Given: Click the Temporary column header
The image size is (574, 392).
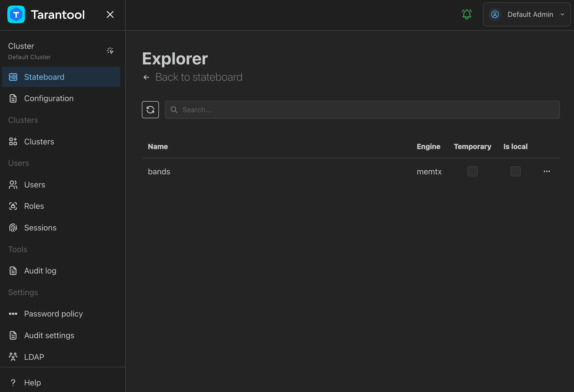Looking at the screenshot, I should pos(472,146).
